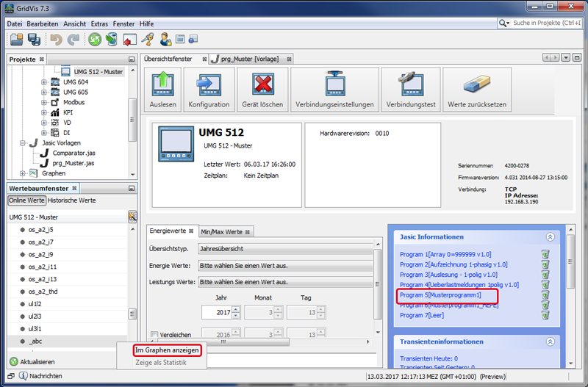The height and width of the screenshot is (387, 588).
Task: Toggle the Vergleichen checkbox
Action: point(154,335)
